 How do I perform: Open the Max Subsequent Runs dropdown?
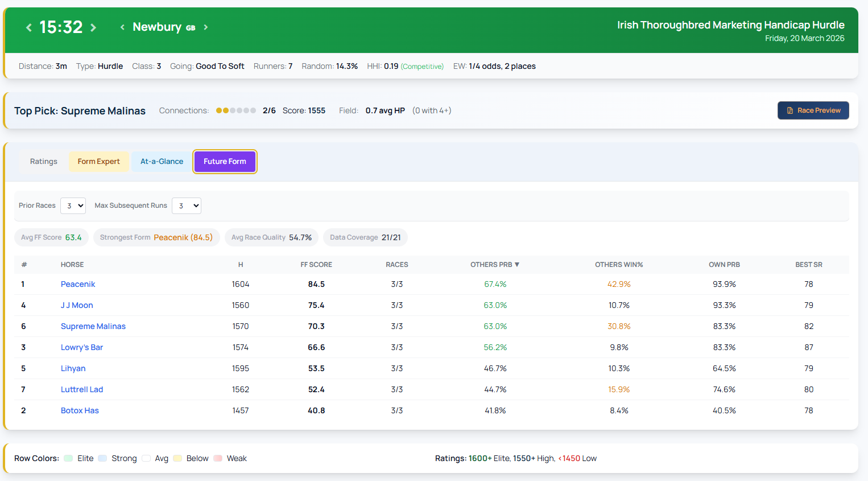[x=186, y=205]
